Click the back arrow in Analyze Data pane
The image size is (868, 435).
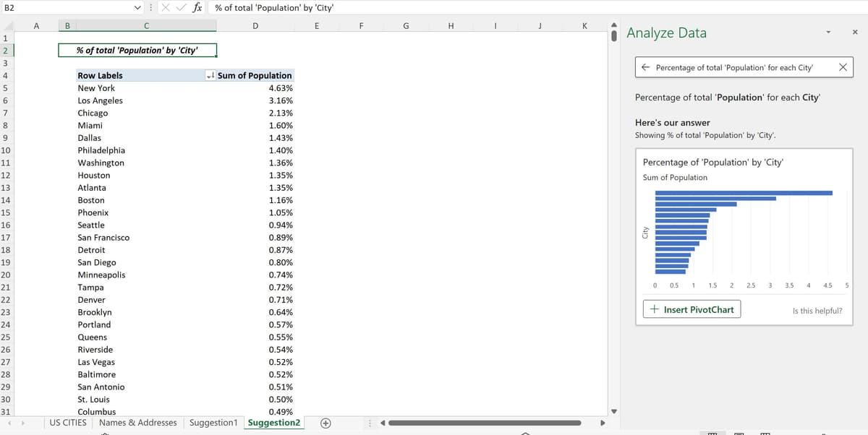(647, 66)
